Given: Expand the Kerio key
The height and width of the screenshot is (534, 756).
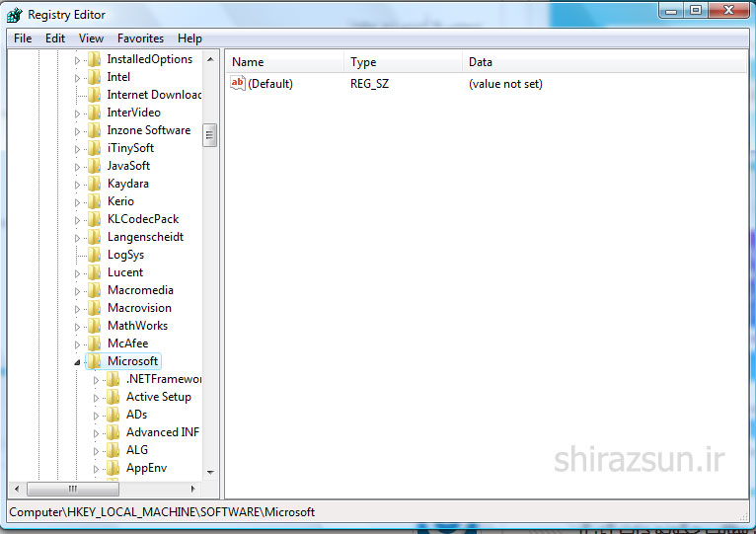Looking at the screenshot, I should point(77,202).
